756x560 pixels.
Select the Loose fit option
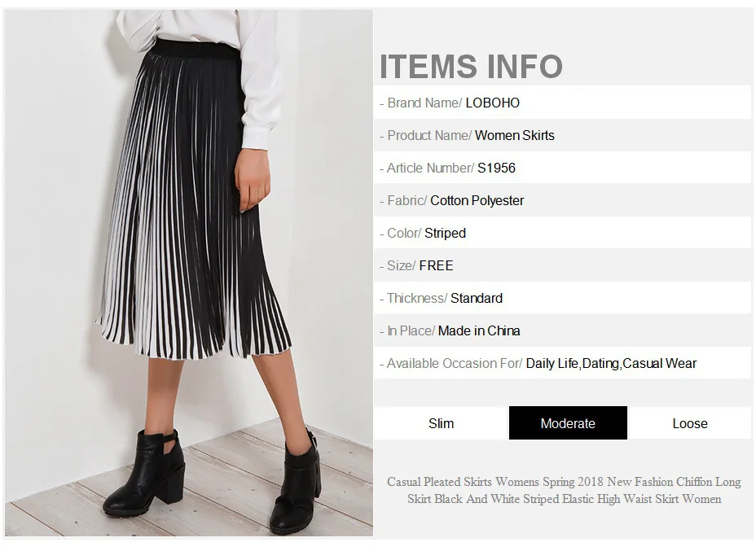tap(690, 423)
